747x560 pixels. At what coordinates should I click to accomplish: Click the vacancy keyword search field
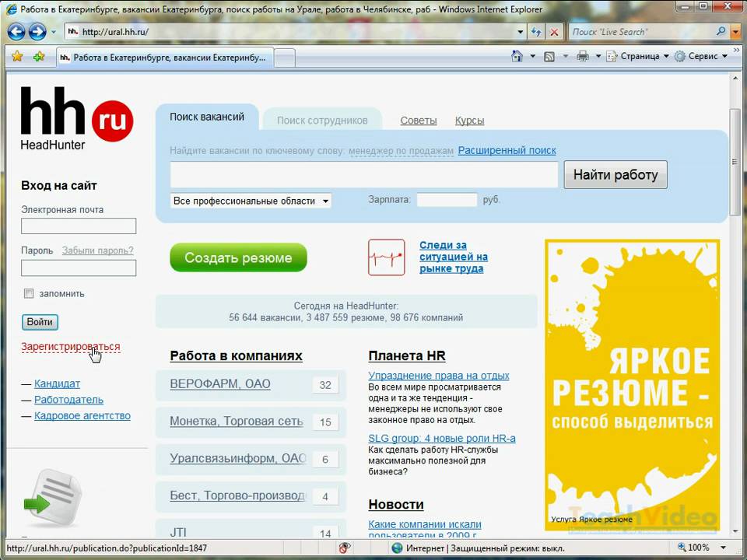click(364, 175)
